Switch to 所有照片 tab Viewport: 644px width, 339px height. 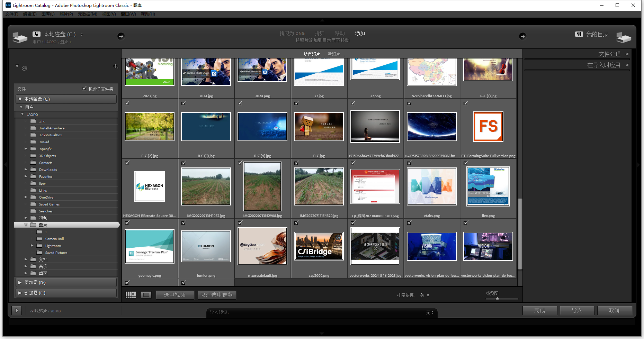(x=312, y=54)
